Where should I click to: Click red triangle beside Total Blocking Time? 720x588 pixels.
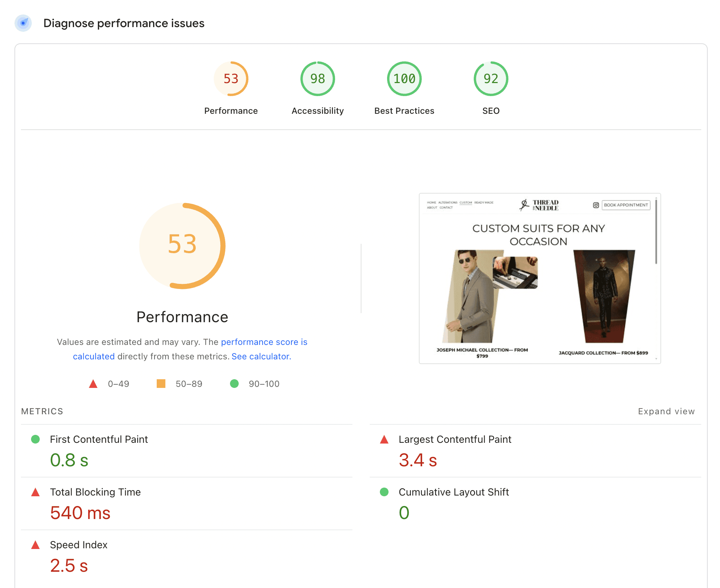[x=35, y=492]
